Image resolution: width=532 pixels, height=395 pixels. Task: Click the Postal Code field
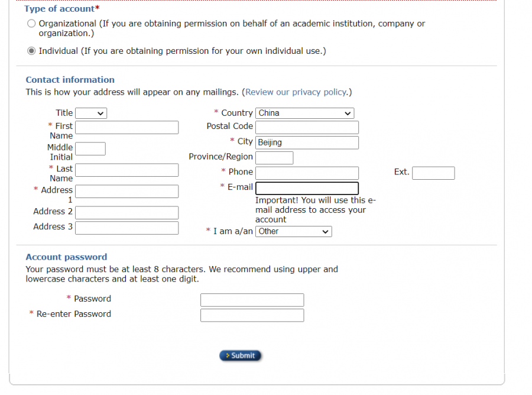tap(307, 128)
